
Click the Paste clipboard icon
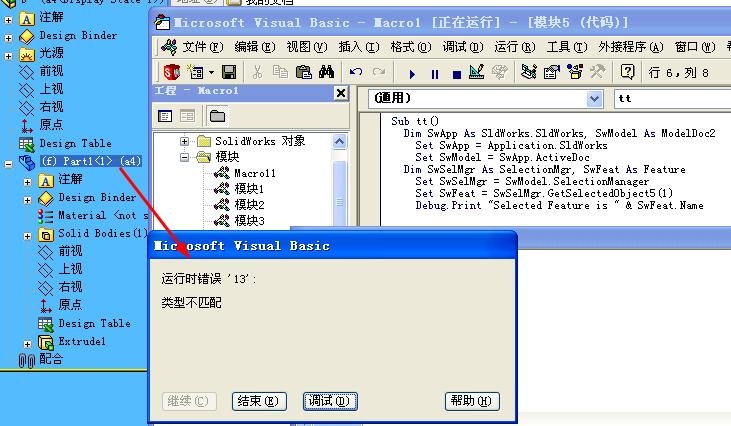303,72
